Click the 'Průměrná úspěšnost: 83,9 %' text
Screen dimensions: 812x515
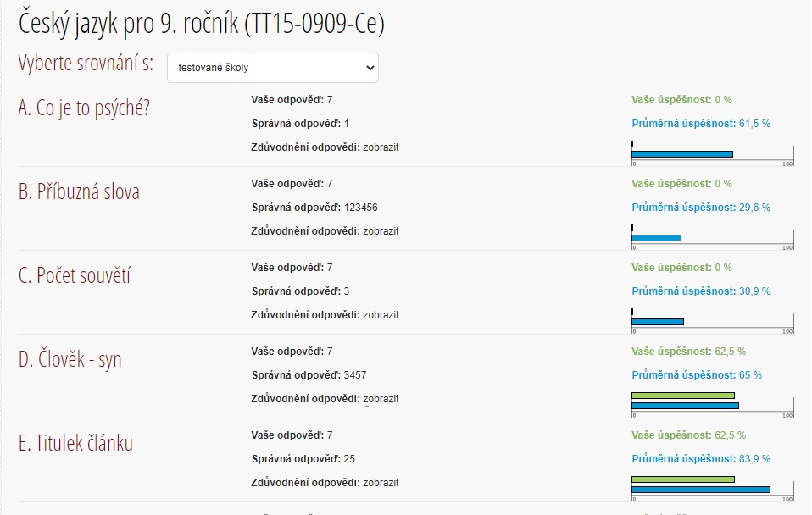(x=701, y=459)
